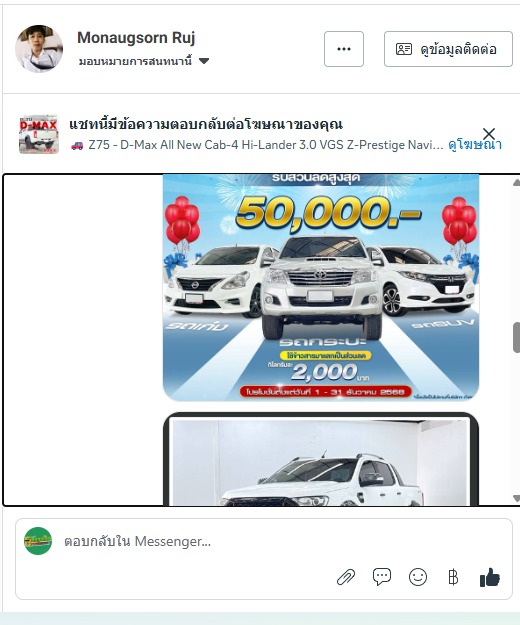Screen dimensions: 520x625
Task: Click the paperclip attachment icon
Action: pos(346,577)
